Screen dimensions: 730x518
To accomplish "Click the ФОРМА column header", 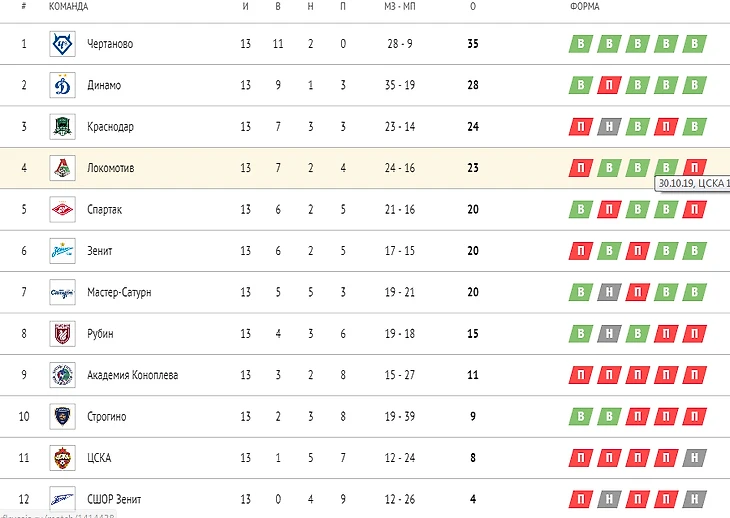I will [584, 7].
